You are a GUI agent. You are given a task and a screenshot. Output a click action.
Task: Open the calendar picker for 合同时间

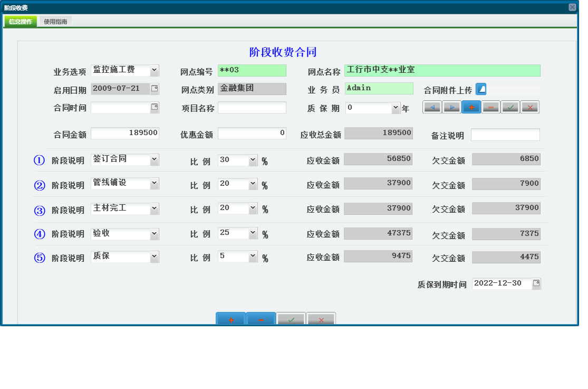tap(156, 107)
